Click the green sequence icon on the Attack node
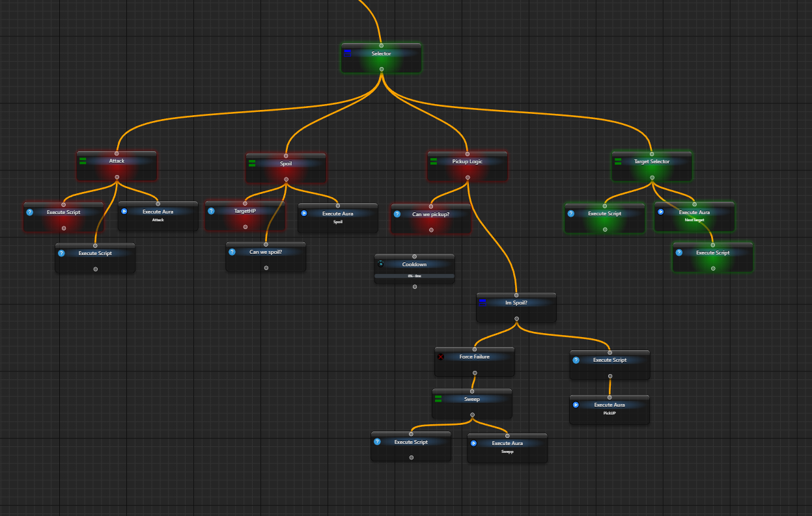The width and height of the screenshot is (812, 516). 83,161
